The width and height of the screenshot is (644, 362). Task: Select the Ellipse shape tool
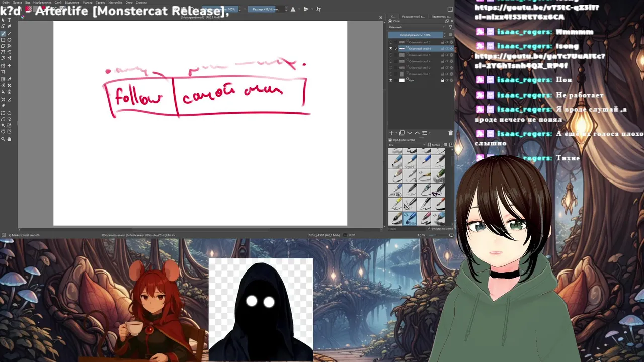[x=9, y=40]
